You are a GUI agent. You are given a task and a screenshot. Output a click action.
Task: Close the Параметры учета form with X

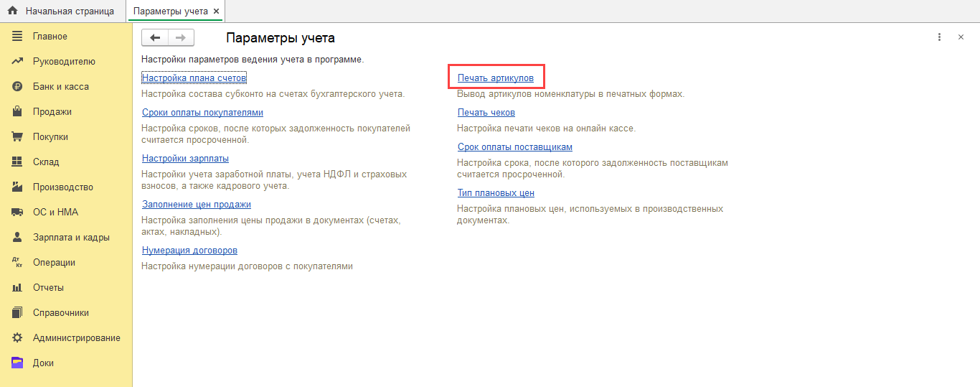pos(961,37)
